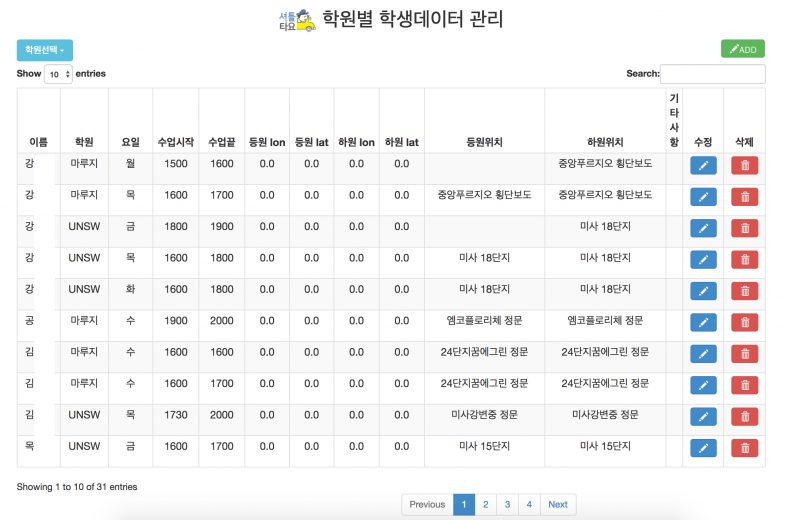Click edit pencil for UNSW 금 1800 row

tap(703, 229)
